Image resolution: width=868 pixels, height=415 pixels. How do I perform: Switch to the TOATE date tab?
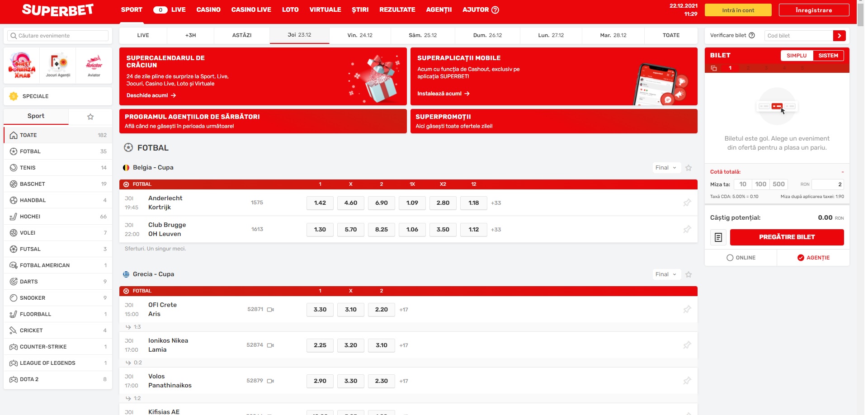click(x=671, y=35)
